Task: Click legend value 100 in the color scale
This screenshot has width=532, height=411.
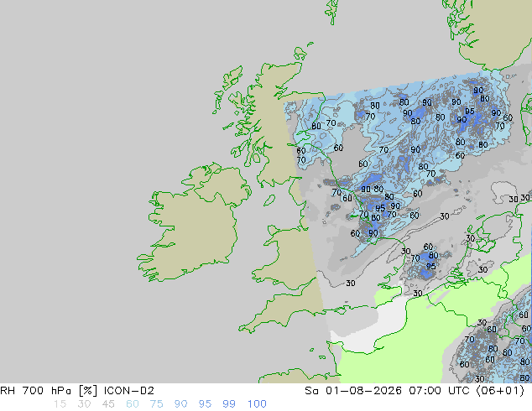Action: point(257,404)
